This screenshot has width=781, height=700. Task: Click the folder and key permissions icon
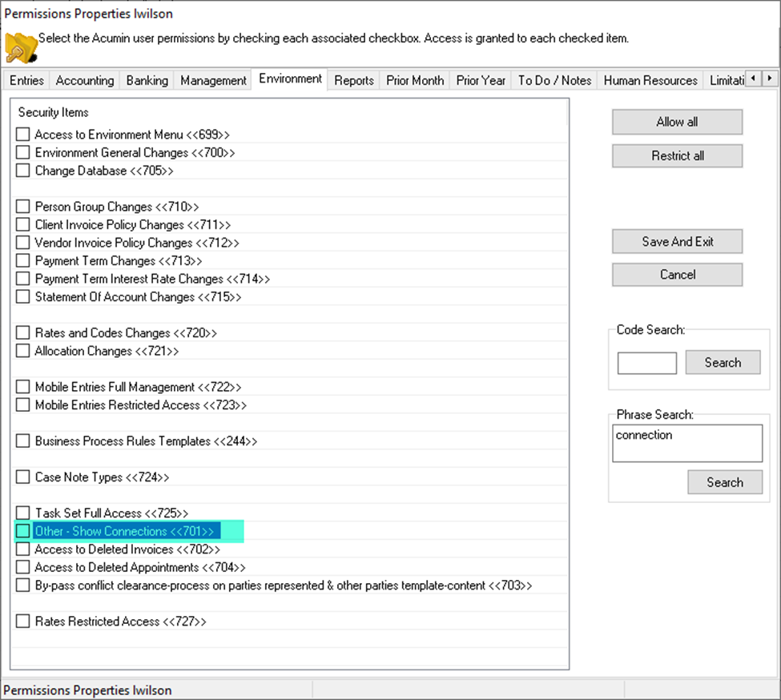pos(22,48)
